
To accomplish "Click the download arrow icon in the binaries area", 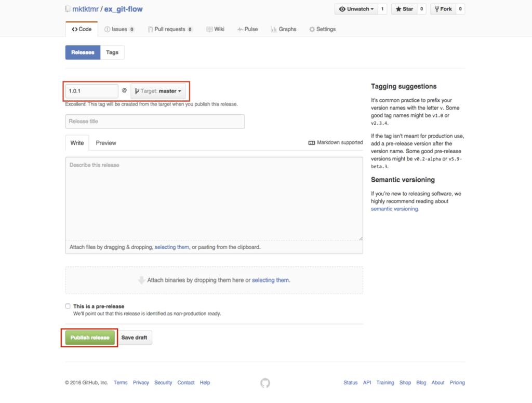I will pyautogui.click(x=141, y=280).
